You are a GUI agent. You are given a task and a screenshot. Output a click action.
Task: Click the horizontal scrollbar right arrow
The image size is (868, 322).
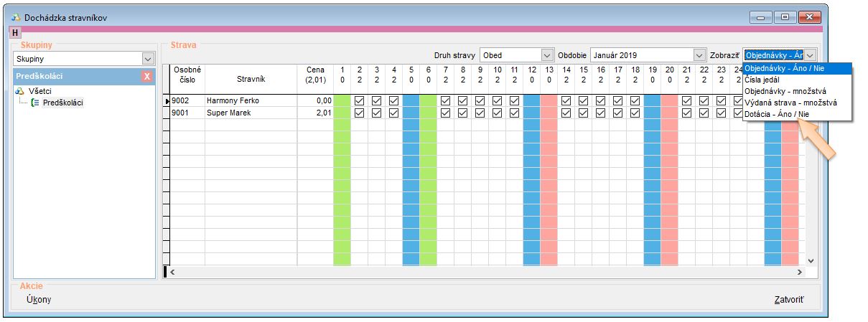[x=800, y=273]
